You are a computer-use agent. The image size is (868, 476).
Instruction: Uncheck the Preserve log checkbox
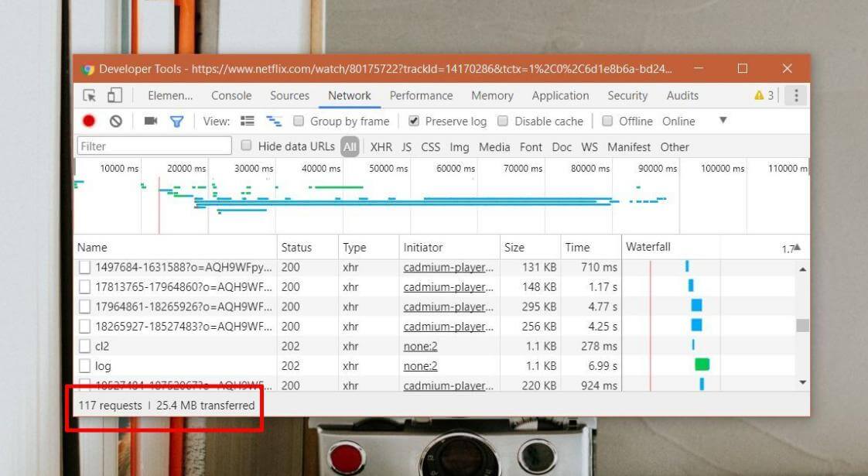click(x=414, y=121)
